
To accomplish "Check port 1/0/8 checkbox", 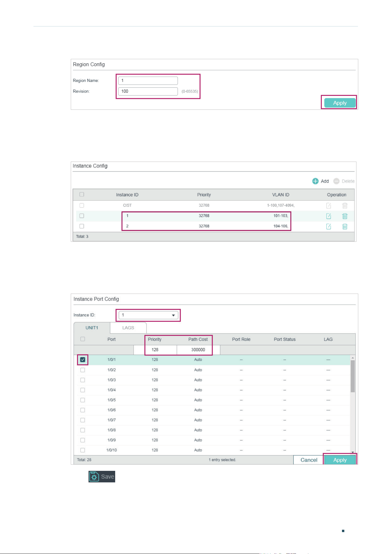I will click(83, 430).
